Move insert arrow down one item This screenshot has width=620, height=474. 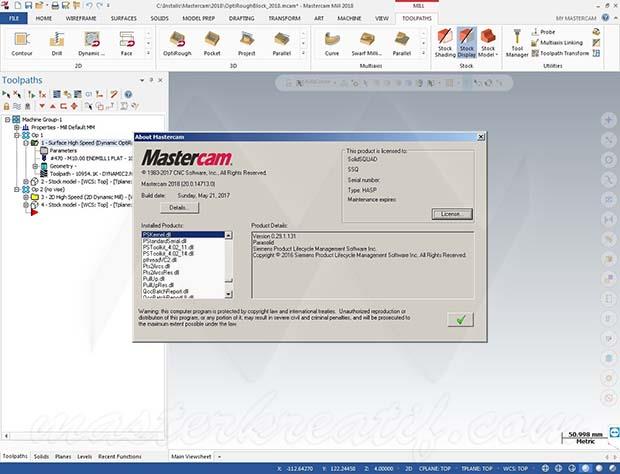(x=42, y=106)
